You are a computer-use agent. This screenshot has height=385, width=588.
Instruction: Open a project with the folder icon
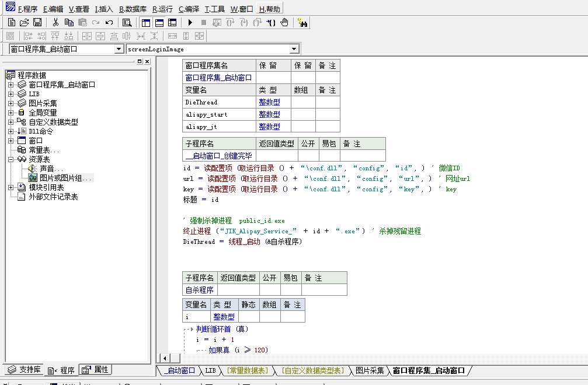pyautogui.click(x=25, y=22)
